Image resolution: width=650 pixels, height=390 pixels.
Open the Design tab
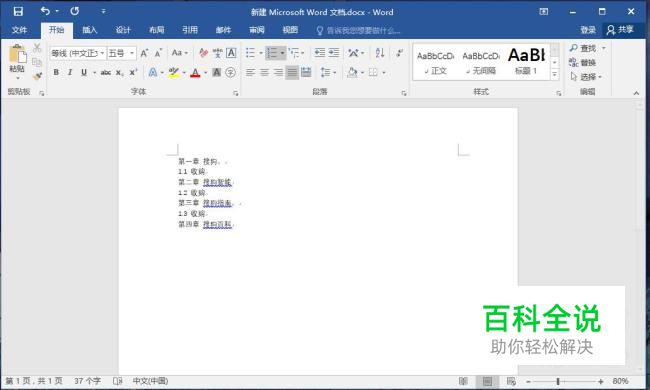(123, 30)
